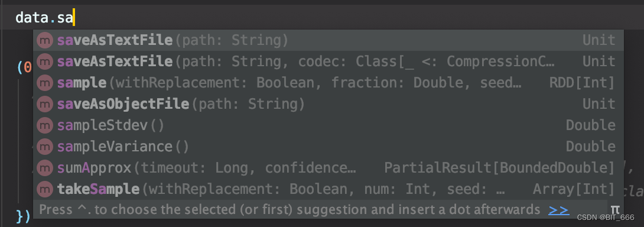
Task: Choose takeSample returning Array[Int]
Action: point(328,189)
